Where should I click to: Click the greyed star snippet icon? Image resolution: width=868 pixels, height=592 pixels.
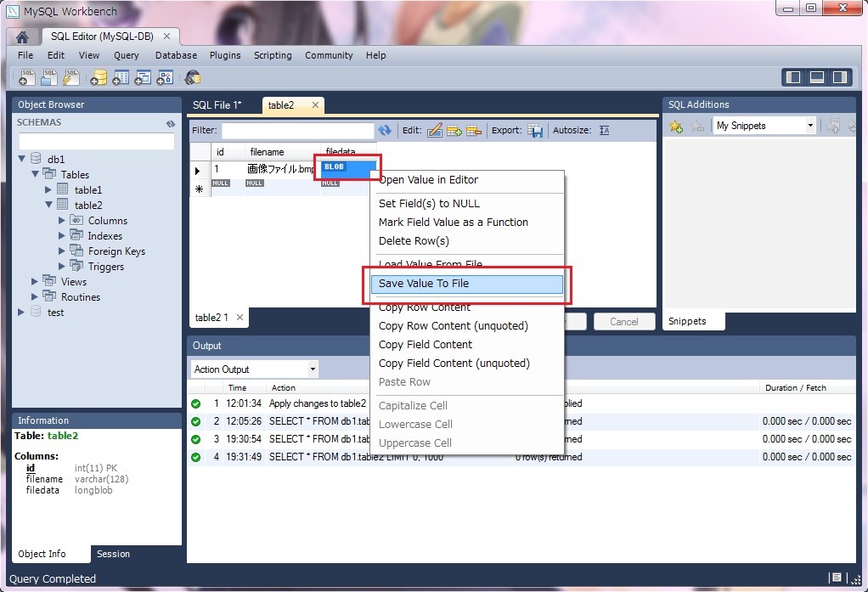697,127
